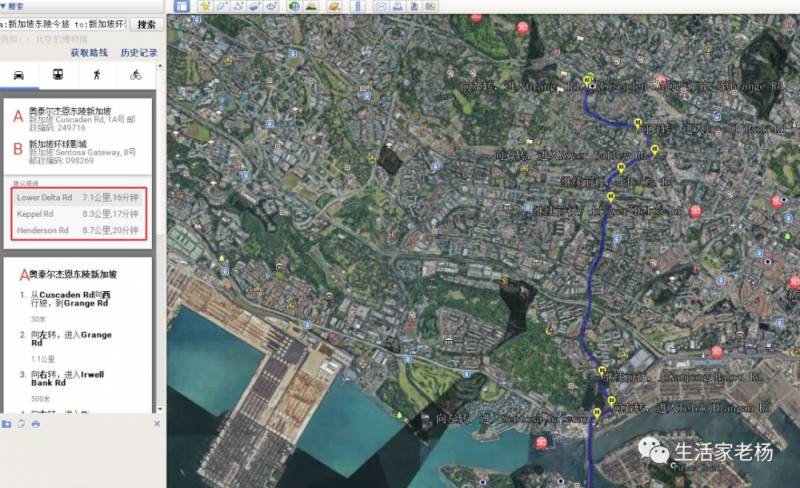Toggle the sunlight icon in toolbar

tap(311, 6)
